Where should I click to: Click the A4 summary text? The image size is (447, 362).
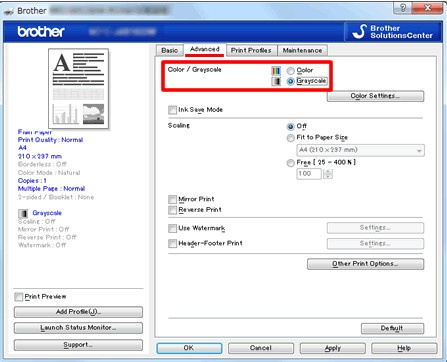tap(22, 148)
